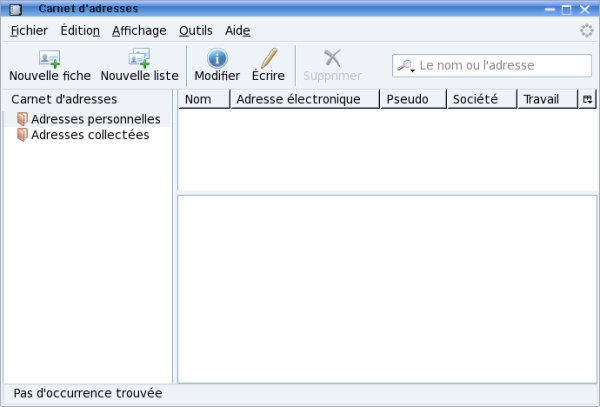Click the activity throbber gear icon

[x=586, y=30]
